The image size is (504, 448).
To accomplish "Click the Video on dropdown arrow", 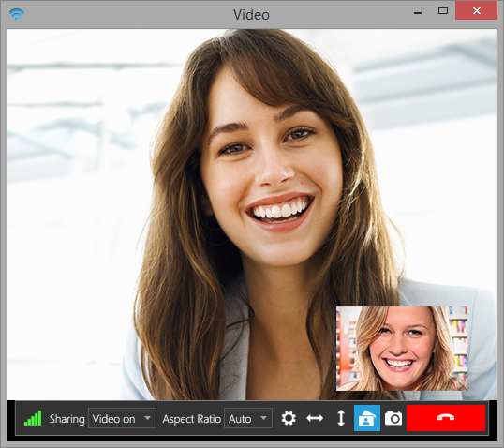I will click(147, 418).
